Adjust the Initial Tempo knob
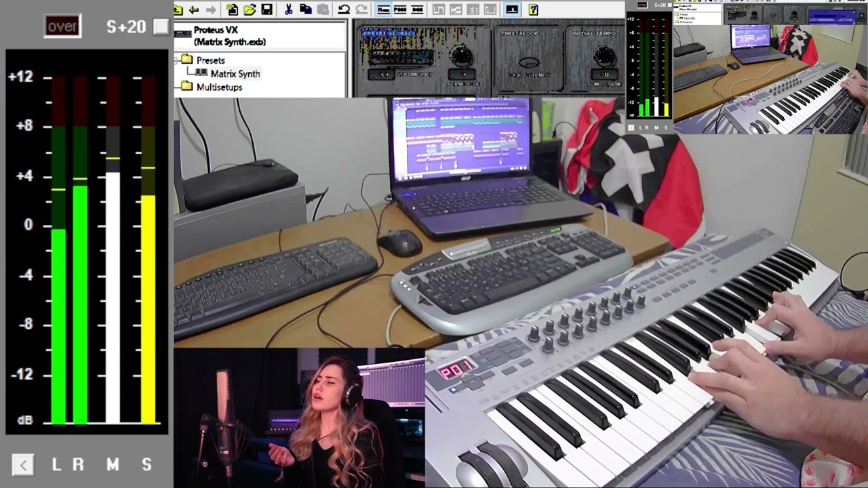The height and width of the screenshot is (488, 868). [604, 56]
